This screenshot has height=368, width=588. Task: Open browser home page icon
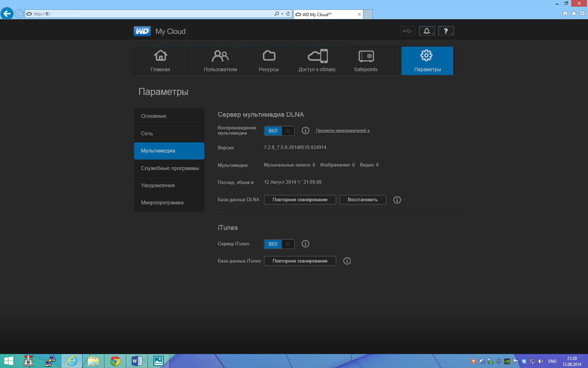565,14
